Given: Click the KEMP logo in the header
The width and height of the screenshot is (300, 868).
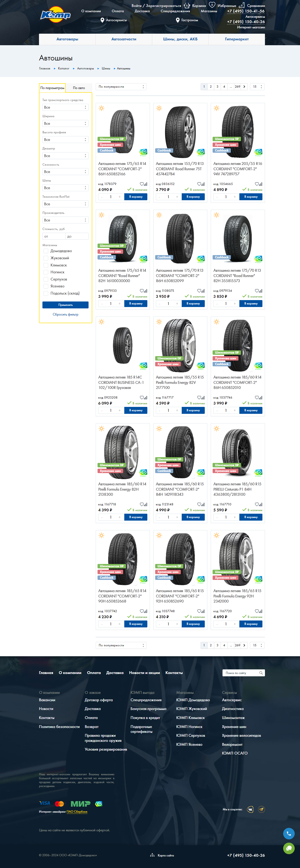Looking at the screenshot, I should (56, 15).
